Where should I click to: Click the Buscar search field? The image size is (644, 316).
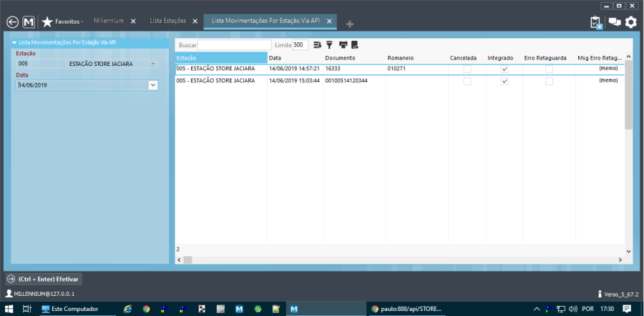click(234, 45)
